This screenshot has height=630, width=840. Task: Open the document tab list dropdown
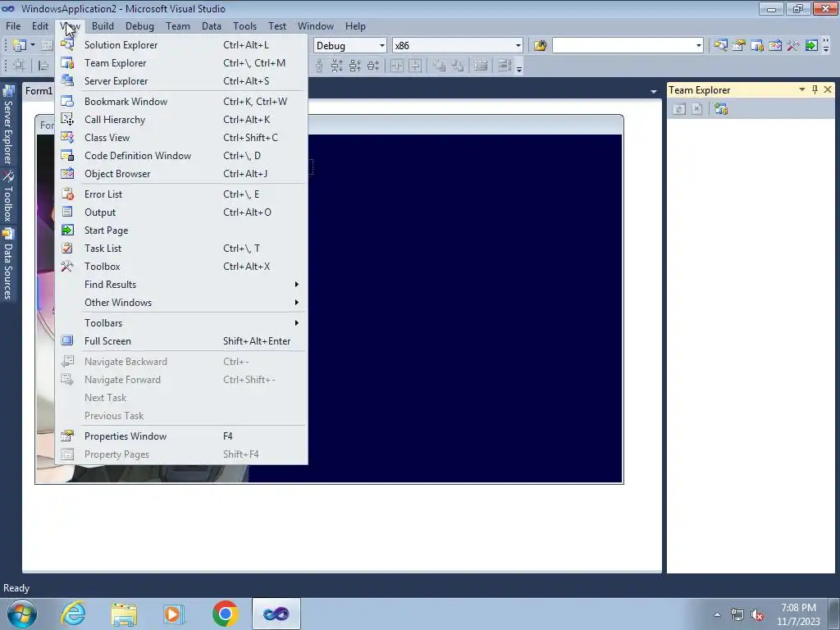point(654,92)
